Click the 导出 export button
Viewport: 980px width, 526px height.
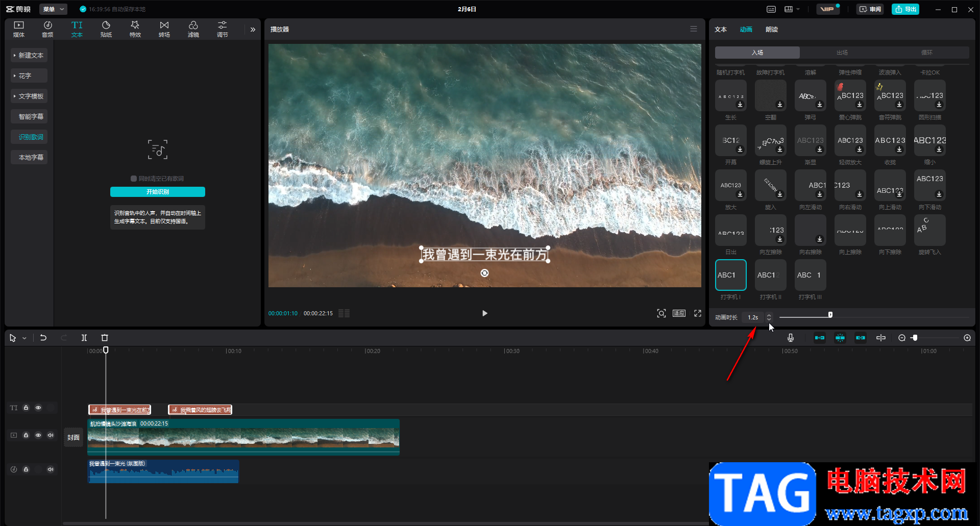[905, 9]
